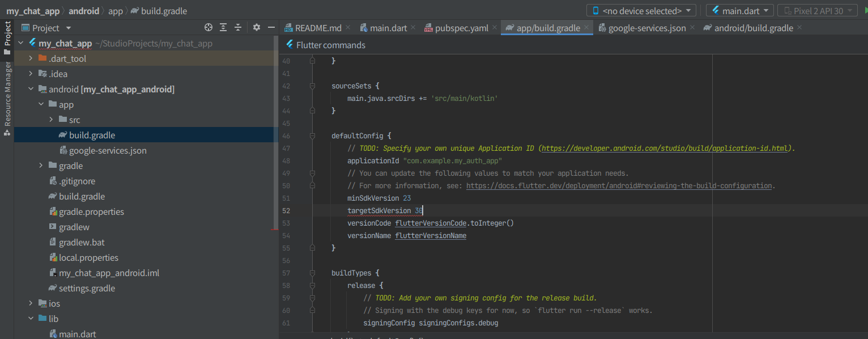Click the flutterVersionName reference on line 54
The width and height of the screenshot is (868, 339).
tap(431, 236)
